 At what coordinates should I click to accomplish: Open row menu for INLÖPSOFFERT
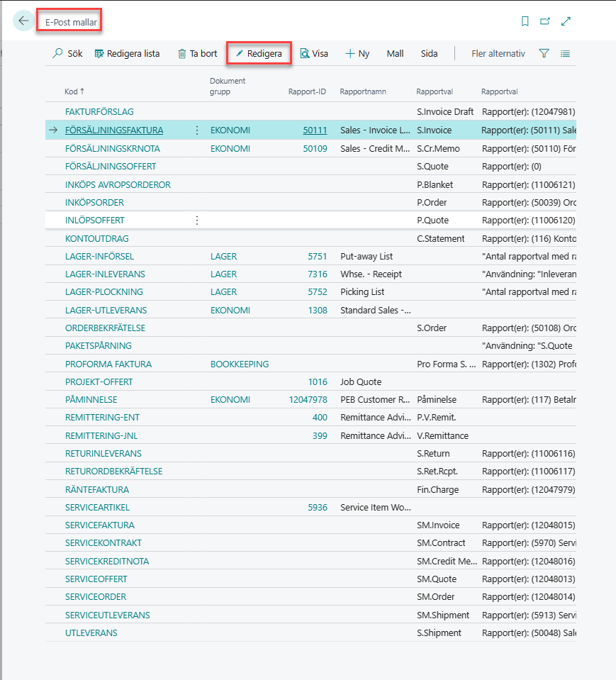point(197,221)
